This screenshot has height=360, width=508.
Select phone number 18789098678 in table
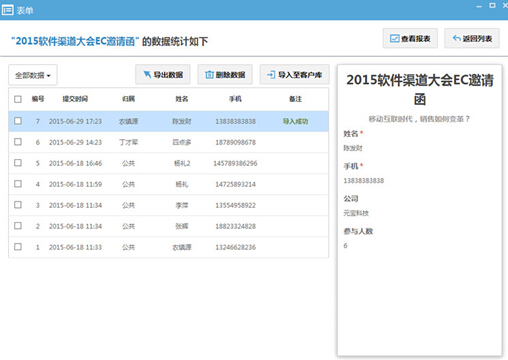pos(235,142)
